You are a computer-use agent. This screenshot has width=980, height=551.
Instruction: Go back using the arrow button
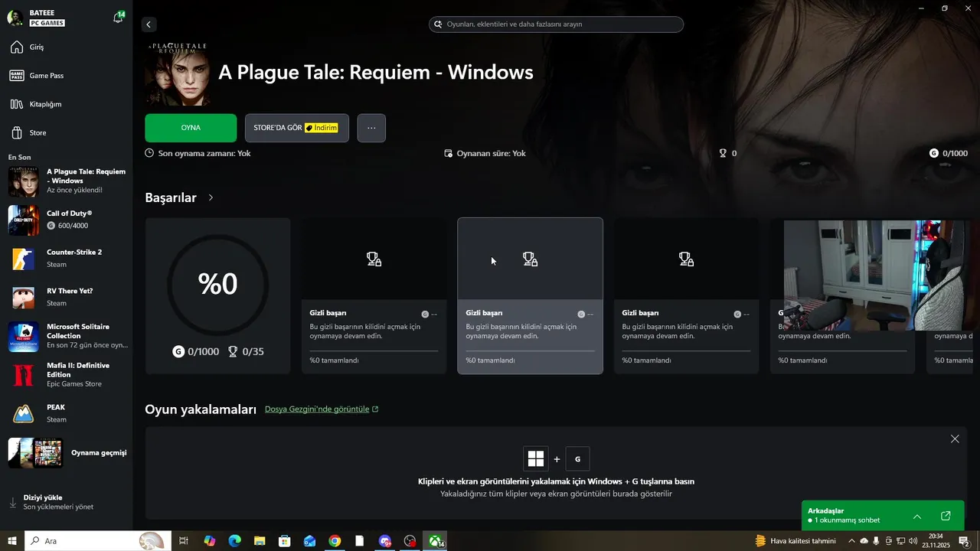[149, 24]
